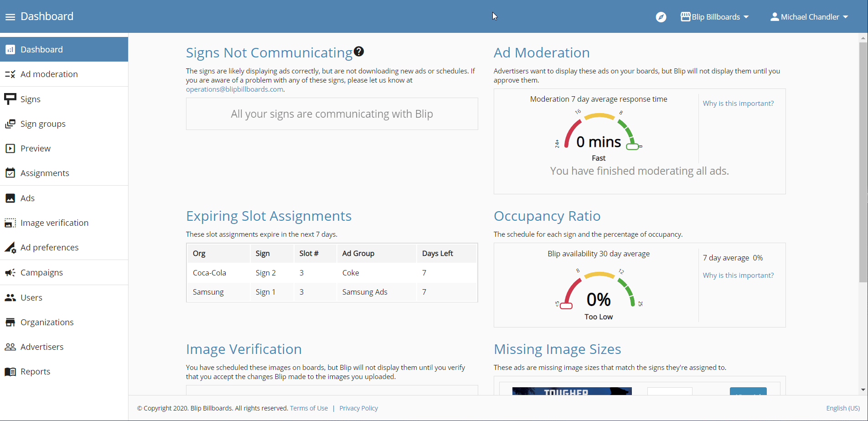
Task: Go to the Reports section
Action: 35,371
